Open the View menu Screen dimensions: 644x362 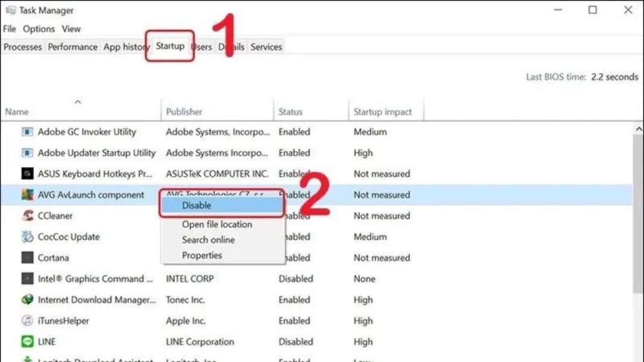point(71,29)
